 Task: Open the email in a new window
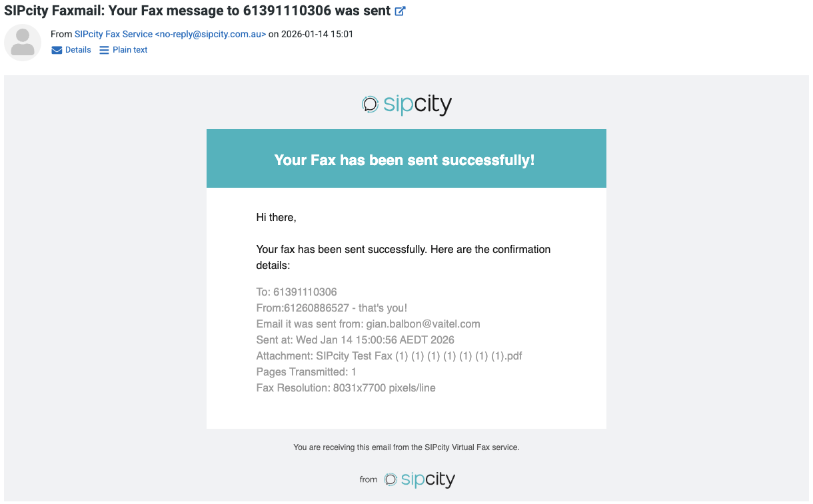pos(400,11)
